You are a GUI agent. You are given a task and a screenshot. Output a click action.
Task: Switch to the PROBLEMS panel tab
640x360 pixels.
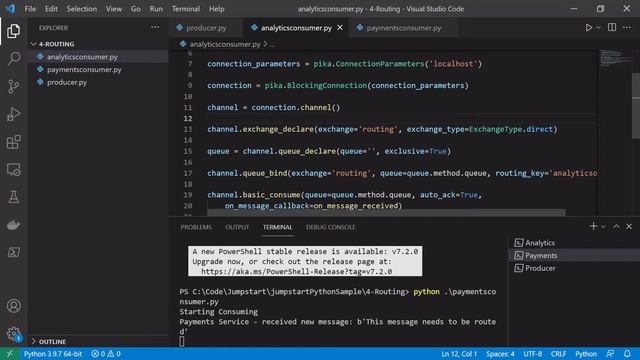coord(196,227)
